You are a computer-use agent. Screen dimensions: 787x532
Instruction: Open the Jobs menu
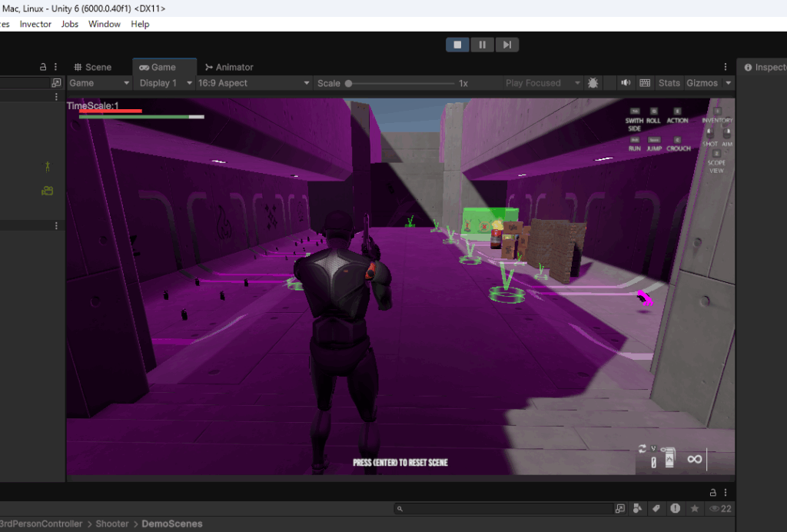pyautogui.click(x=70, y=24)
